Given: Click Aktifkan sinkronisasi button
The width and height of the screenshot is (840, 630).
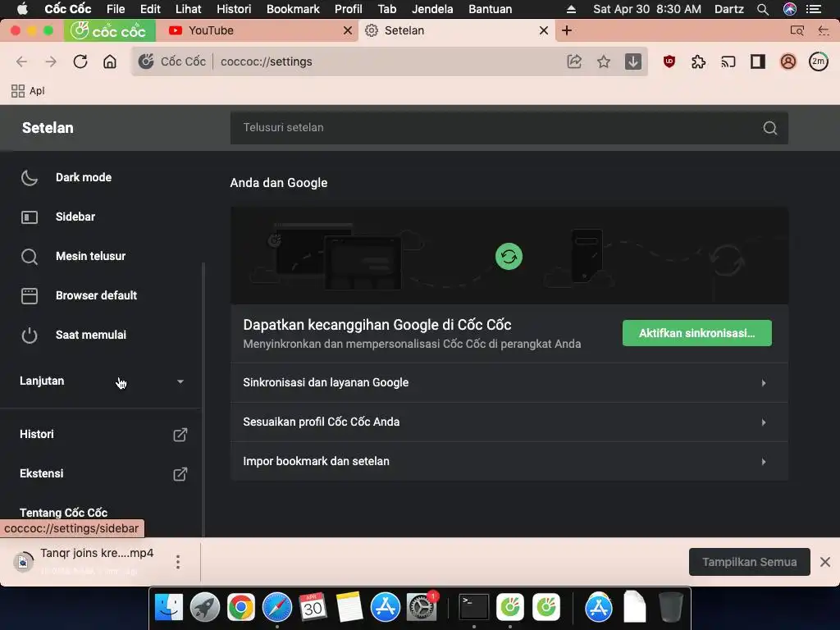Looking at the screenshot, I should (x=697, y=333).
